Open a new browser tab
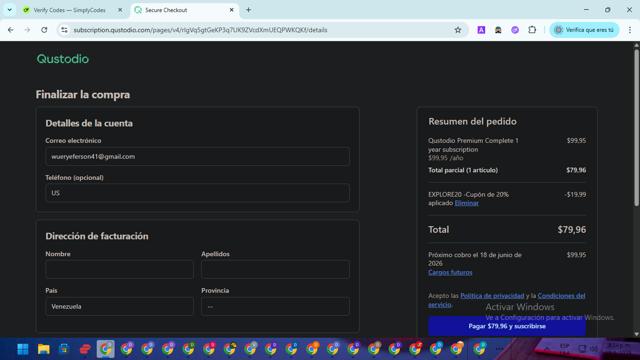Viewport: 640px width, 360px height. coord(248,10)
